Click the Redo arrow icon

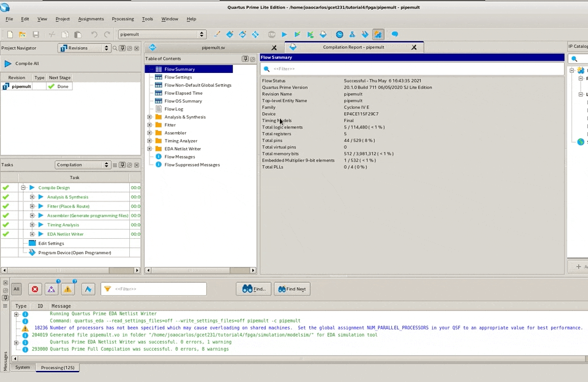tap(107, 34)
